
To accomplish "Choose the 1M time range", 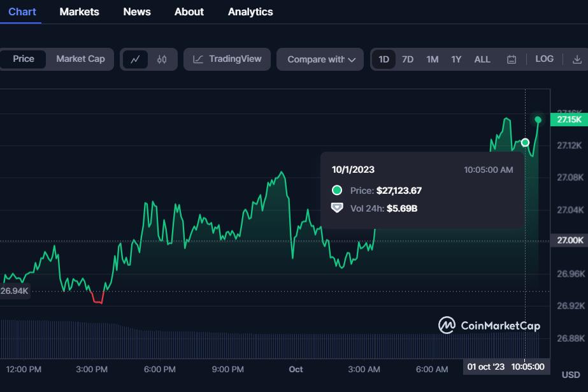I will point(432,59).
